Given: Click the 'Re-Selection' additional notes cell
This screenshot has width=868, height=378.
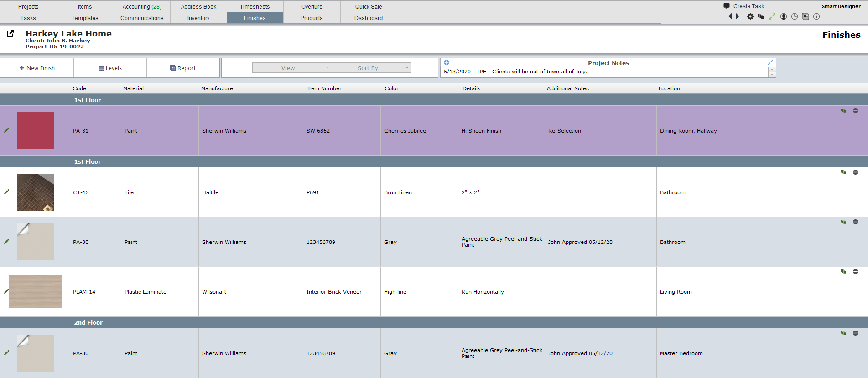Looking at the screenshot, I should tap(601, 131).
